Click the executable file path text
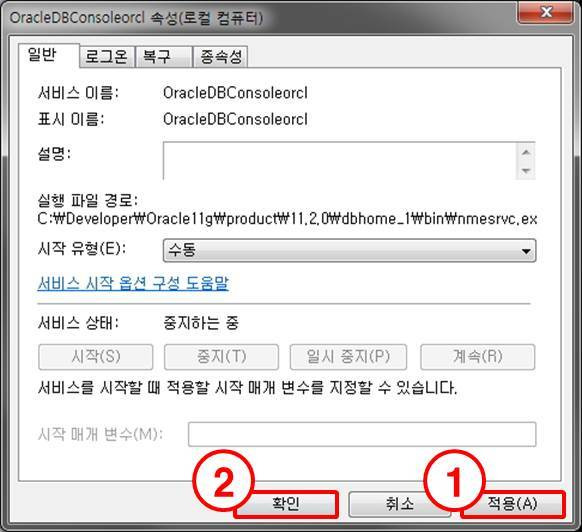 click(x=287, y=219)
